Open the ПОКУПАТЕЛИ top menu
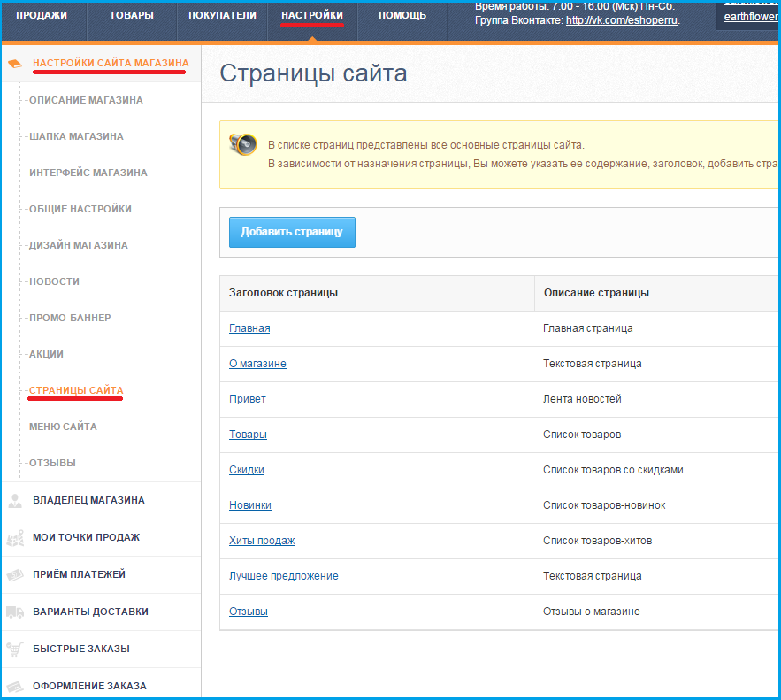The image size is (781, 700). [x=222, y=15]
